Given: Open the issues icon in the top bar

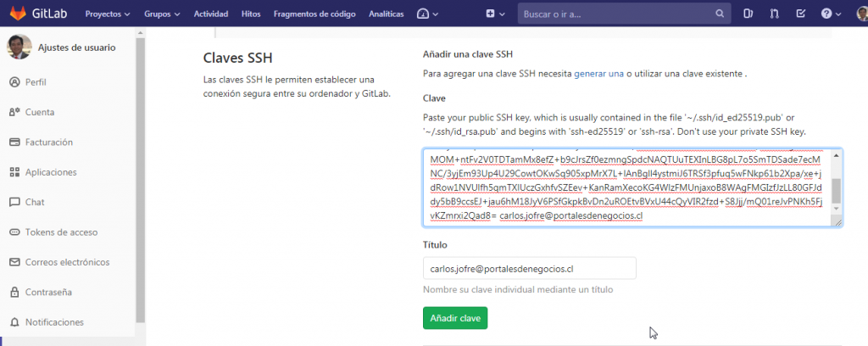Looking at the screenshot, I should point(748,14).
